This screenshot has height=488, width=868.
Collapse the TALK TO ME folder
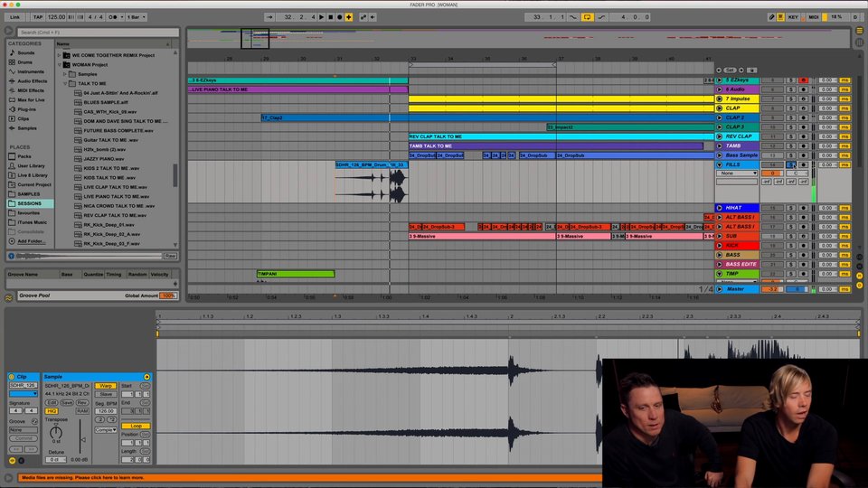65,83
